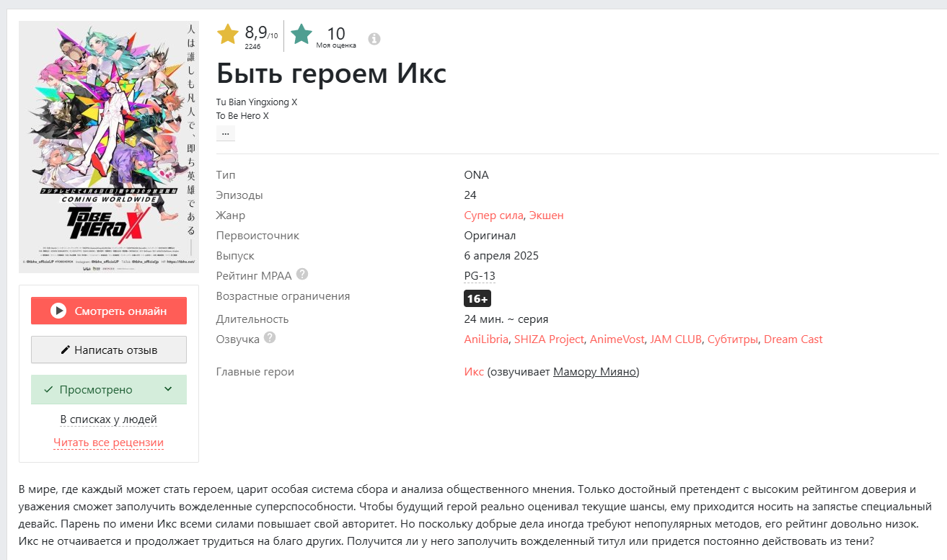Click the help icon beside Озвучка

click(270, 337)
